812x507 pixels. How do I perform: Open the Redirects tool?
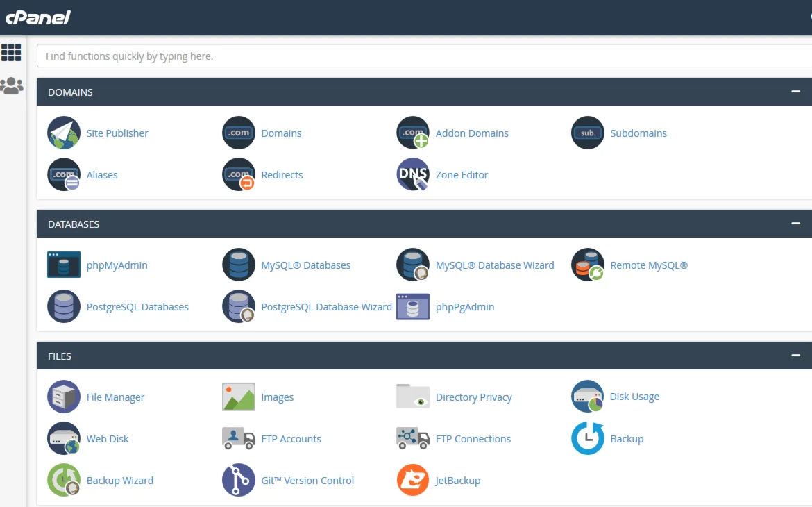[x=282, y=174]
